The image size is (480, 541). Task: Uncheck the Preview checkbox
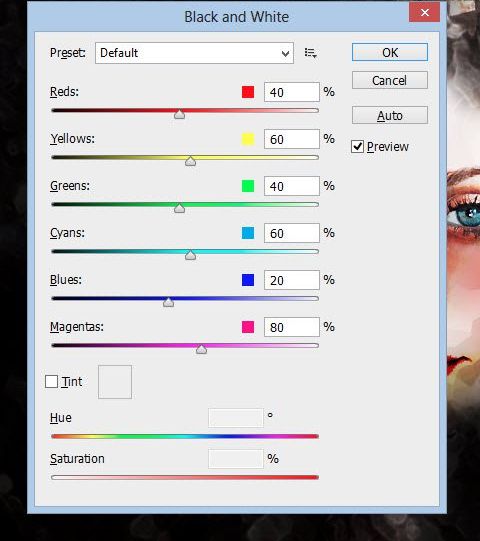pos(357,147)
